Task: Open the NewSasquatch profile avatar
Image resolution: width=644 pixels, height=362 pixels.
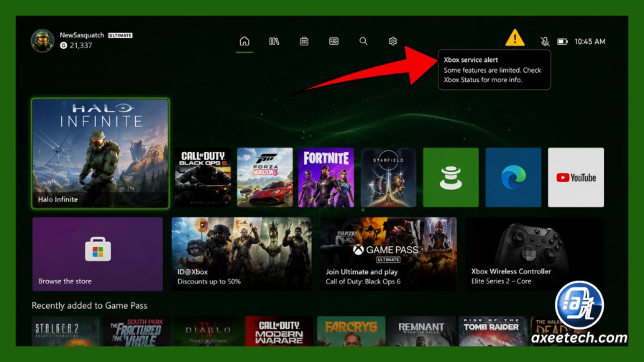Action: coord(42,41)
